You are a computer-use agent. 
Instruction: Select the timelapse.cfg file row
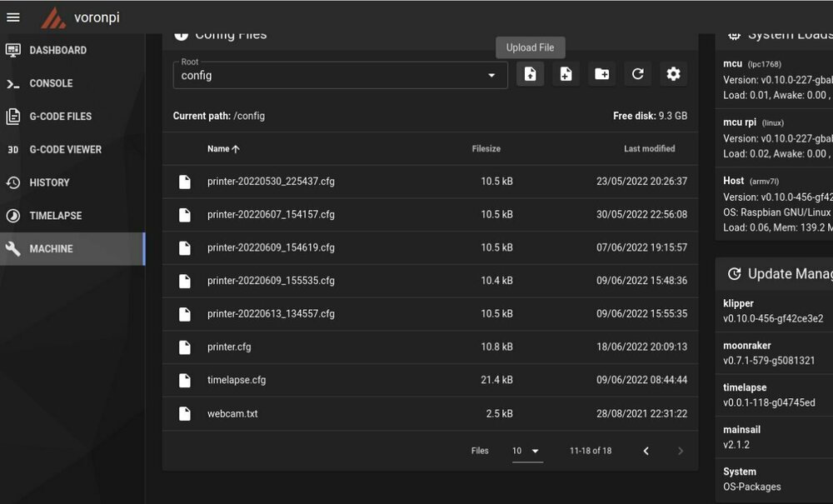click(430, 380)
